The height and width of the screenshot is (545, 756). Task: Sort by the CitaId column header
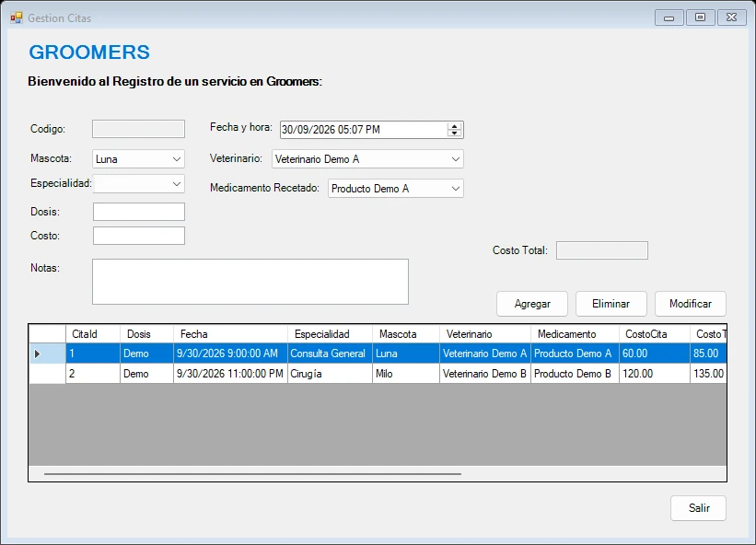[x=93, y=334]
